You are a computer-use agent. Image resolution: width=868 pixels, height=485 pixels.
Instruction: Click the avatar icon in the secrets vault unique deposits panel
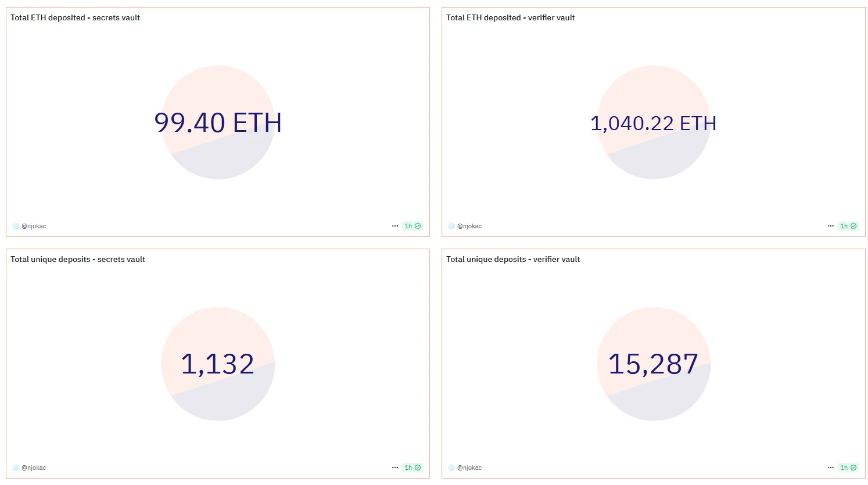tap(16, 468)
